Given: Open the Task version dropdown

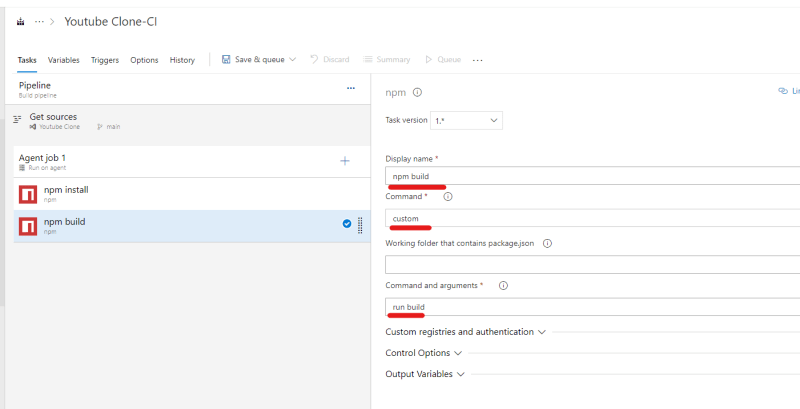Looking at the screenshot, I should [x=466, y=120].
